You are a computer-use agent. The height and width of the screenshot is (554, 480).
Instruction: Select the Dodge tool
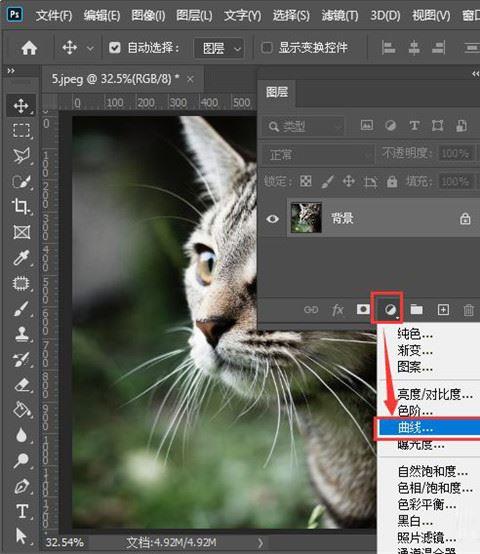pyautogui.click(x=21, y=460)
